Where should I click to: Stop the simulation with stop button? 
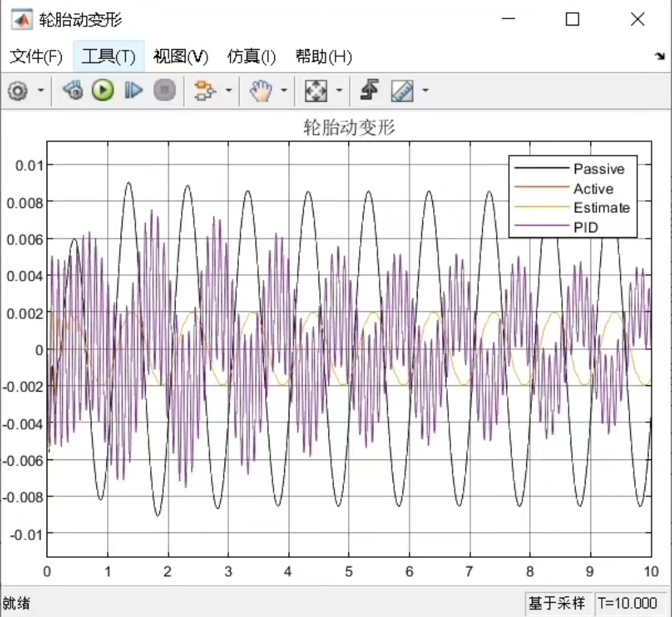(x=164, y=90)
